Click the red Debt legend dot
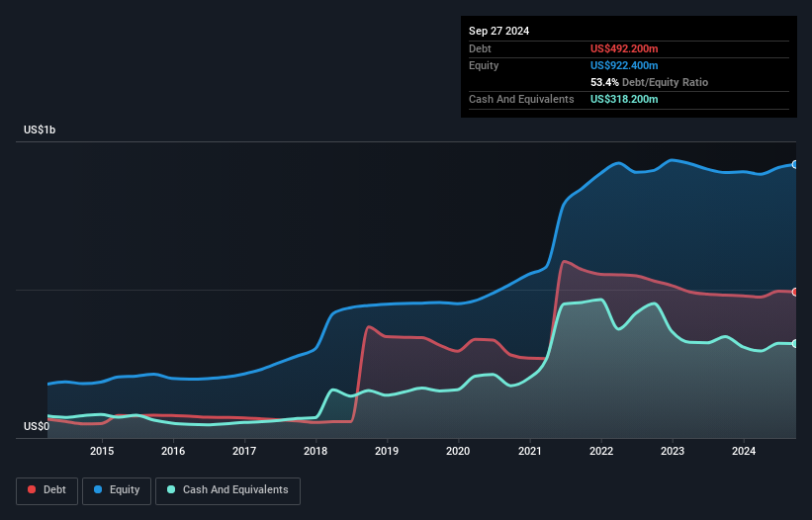 [32, 489]
